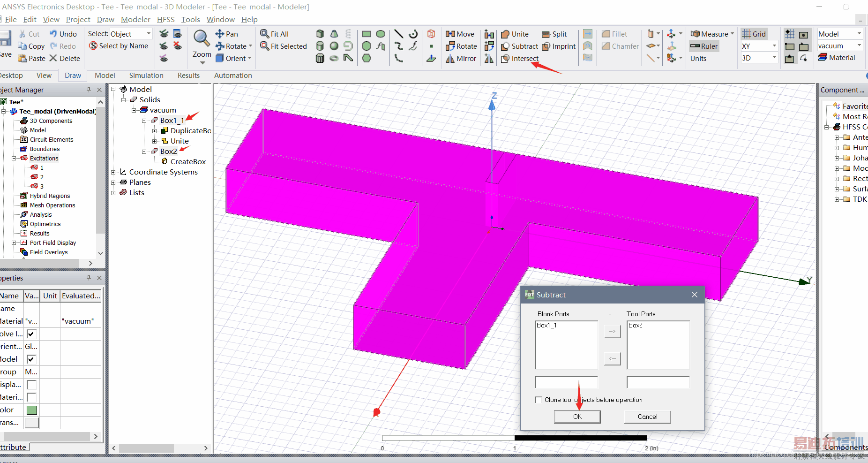Screen dimensions: 868x463
Task: Enable Clone tool objects before operation
Action: point(539,400)
